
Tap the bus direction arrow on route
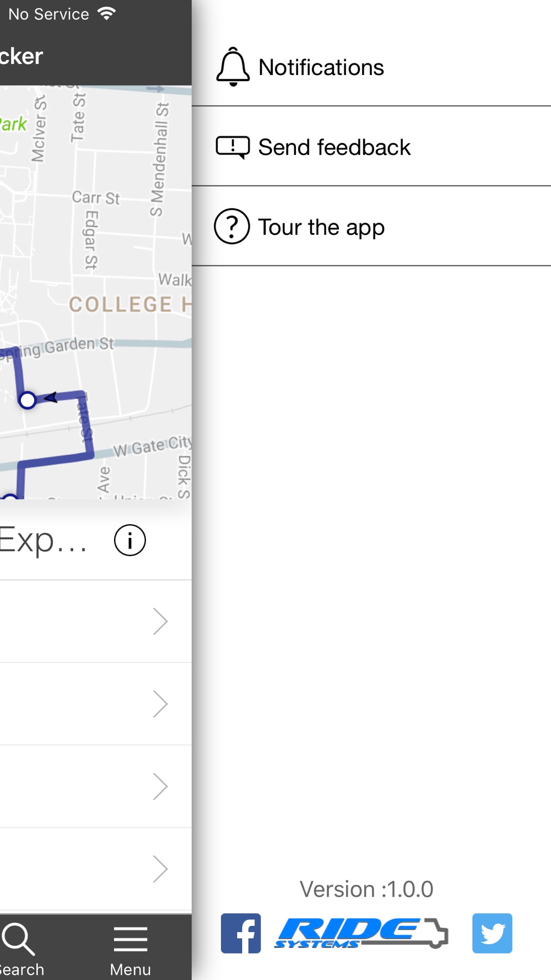[51, 397]
